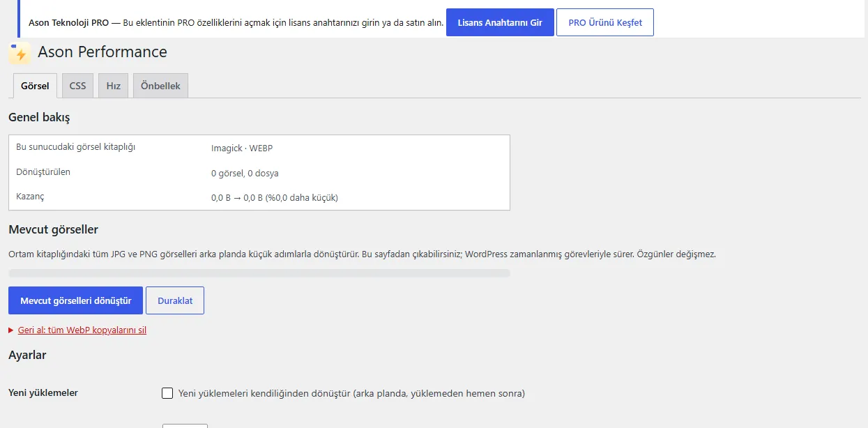This screenshot has height=428, width=868.
Task: Select the Kazanç value 0,0 B → 0,0 B
Action: coord(275,197)
